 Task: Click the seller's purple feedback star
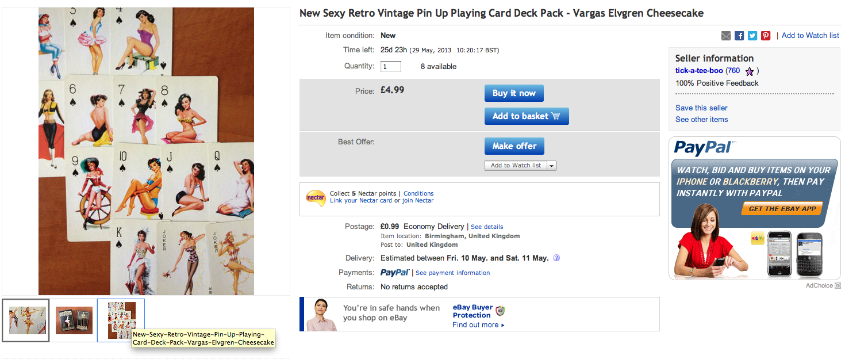point(749,71)
